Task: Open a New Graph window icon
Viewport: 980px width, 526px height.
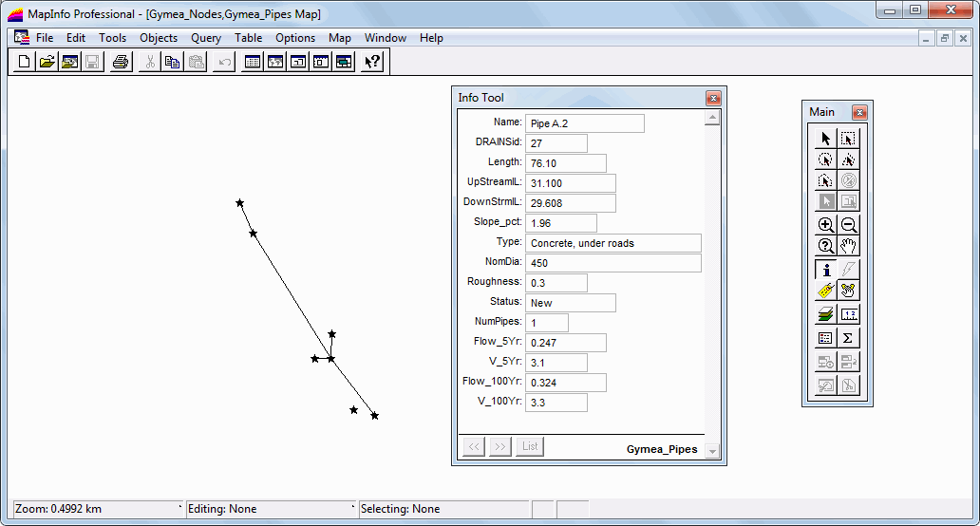Action: (298, 62)
